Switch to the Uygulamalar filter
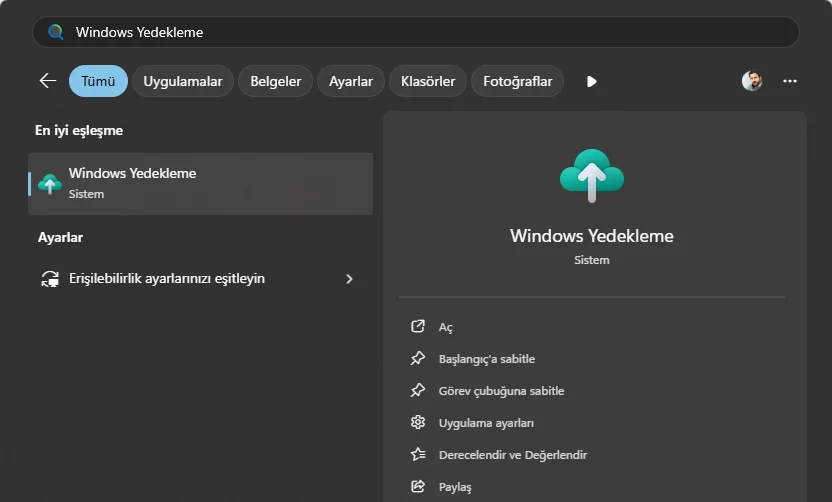The width and height of the screenshot is (832, 502). click(x=183, y=81)
